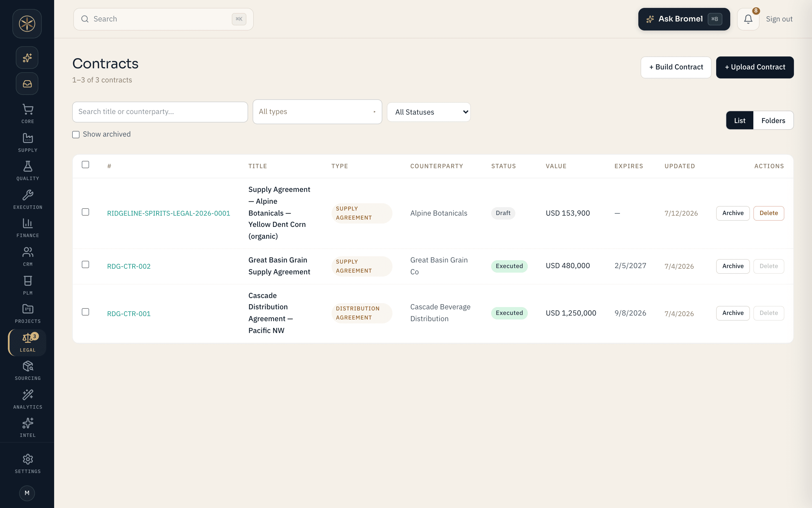
Task: Check the select-all header checkbox
Action: tap(85, 165)
